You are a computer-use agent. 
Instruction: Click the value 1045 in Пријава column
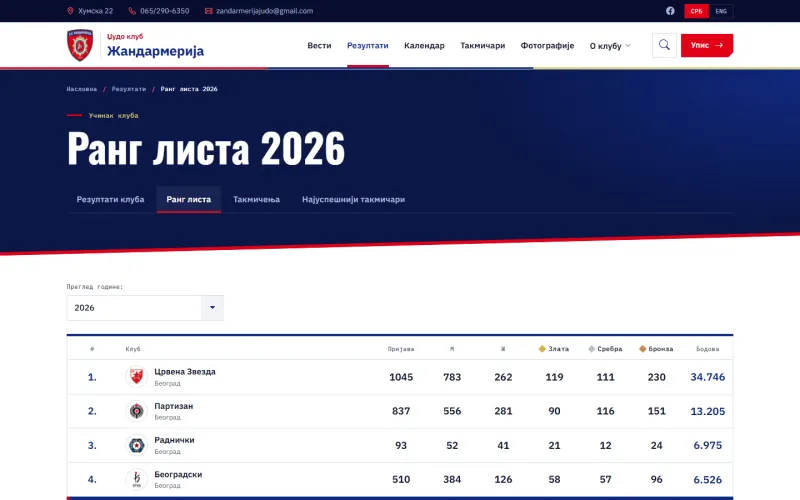(401, 377)
